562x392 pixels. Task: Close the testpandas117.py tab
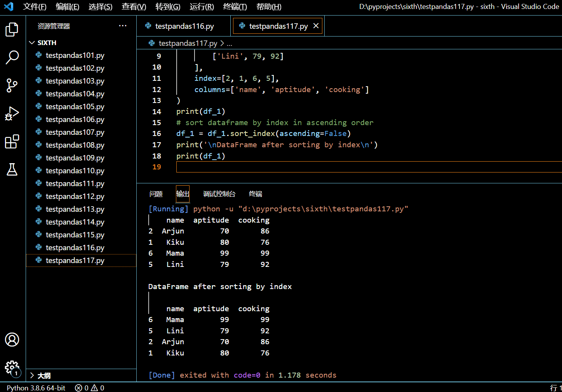click(316, 26)
